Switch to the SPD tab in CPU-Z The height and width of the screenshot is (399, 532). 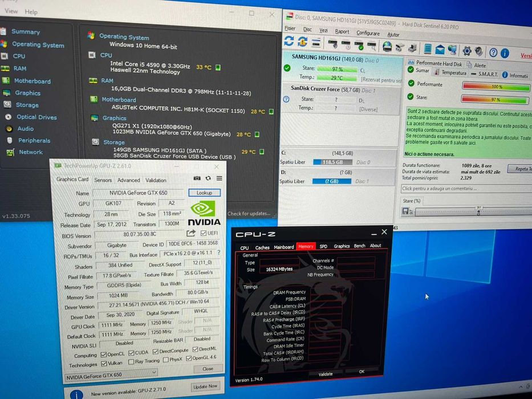pos(323,247)
